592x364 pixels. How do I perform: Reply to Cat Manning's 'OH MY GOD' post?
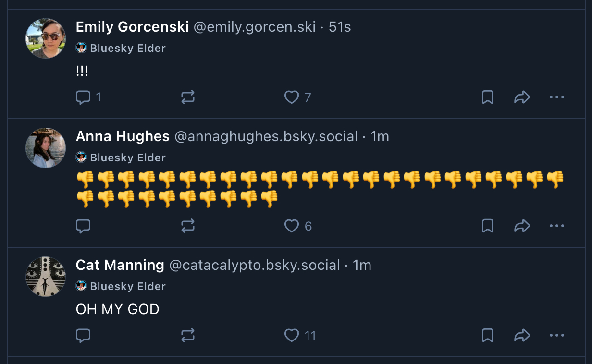[x=83, y=336]
